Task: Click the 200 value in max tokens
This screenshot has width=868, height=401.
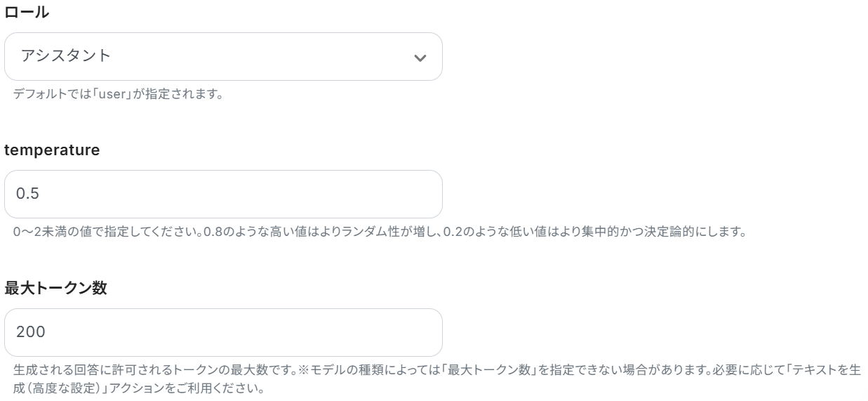Action: [x=30, y=332]
